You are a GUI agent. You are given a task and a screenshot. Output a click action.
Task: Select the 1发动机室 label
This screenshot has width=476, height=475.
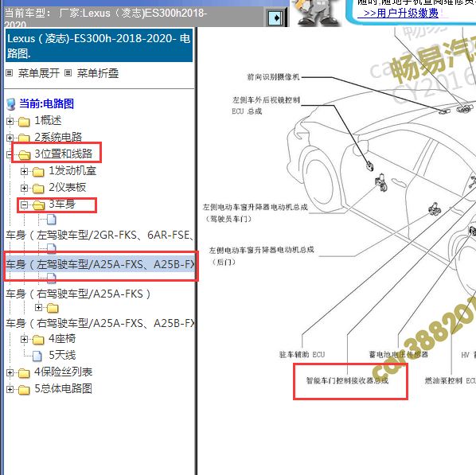coord(72,170)
